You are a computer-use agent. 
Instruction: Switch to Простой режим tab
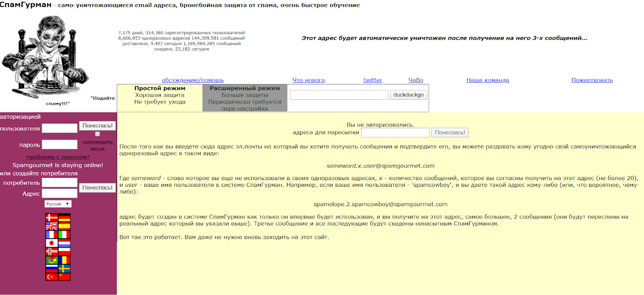160,98
